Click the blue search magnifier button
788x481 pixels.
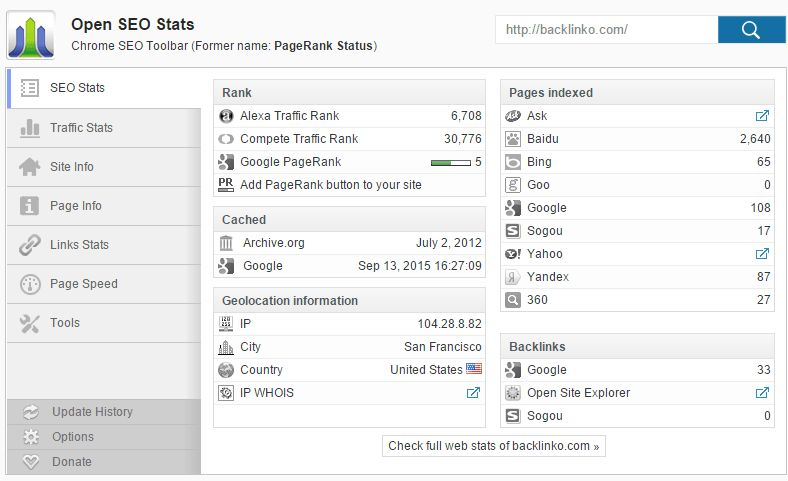(x=751, y=30)
